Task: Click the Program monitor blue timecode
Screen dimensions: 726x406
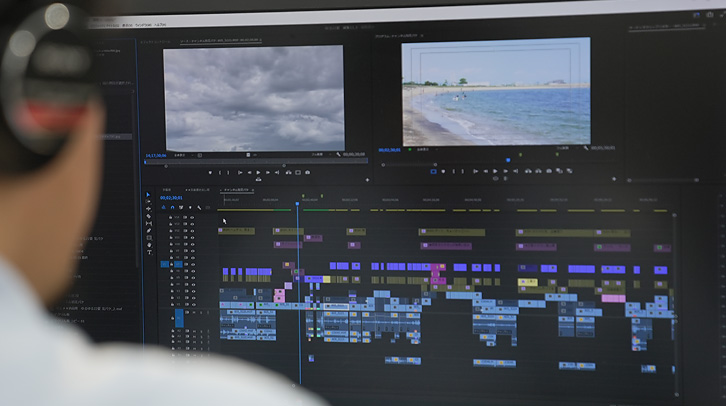Action: [389, 150]
